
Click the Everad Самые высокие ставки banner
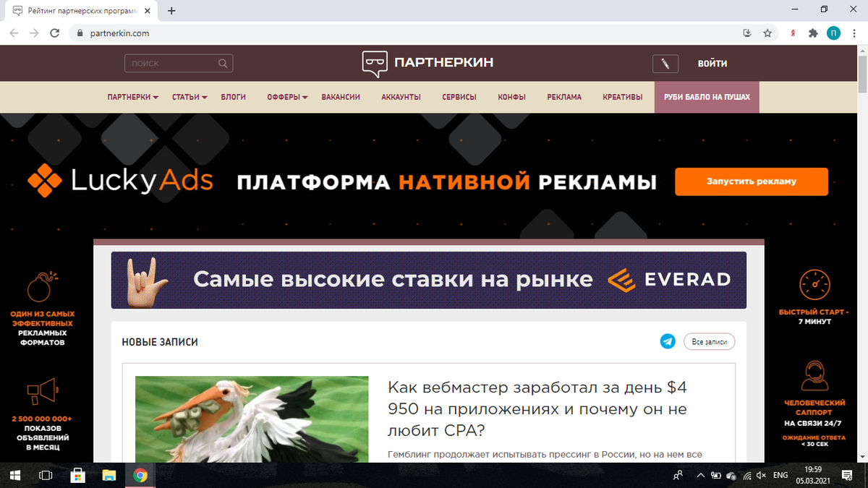coord(428,280)
